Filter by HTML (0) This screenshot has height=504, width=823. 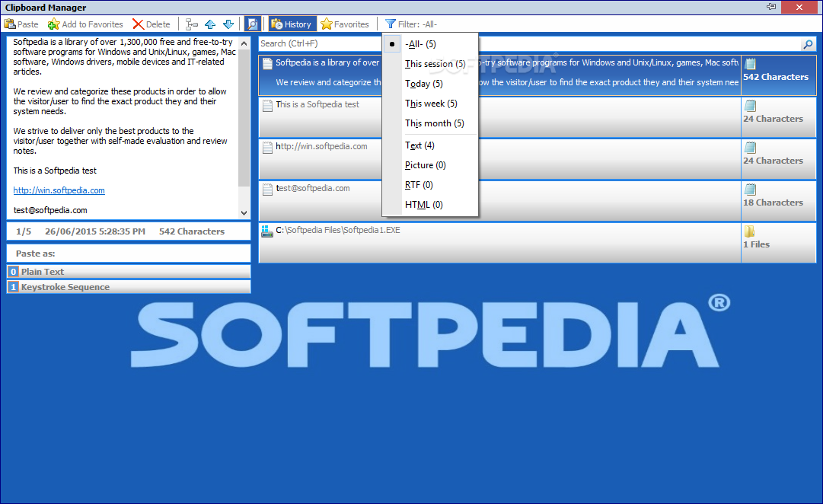point(430,205)
